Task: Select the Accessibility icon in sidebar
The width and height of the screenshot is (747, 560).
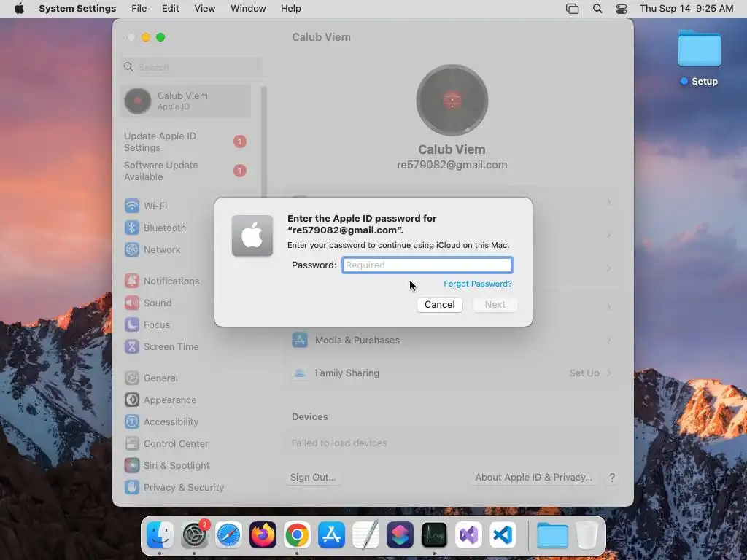Action: pyautogui.click(x=132, y=422)
